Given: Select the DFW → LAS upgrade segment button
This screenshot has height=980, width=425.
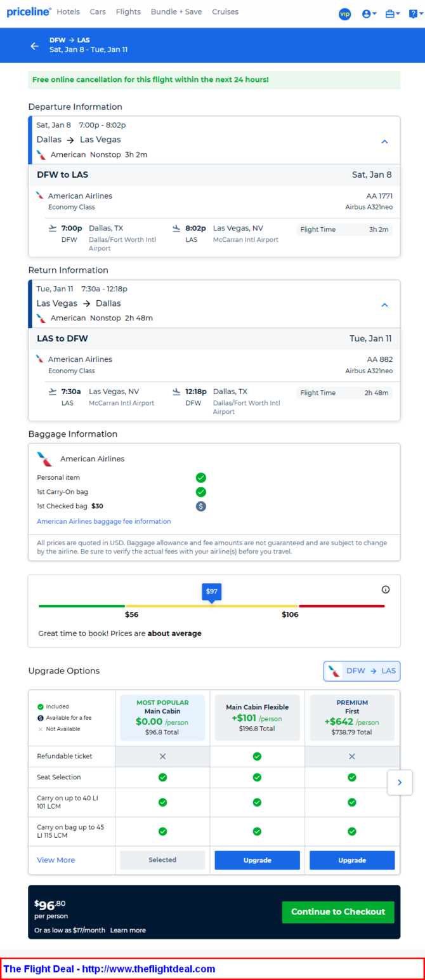Looking at the screenshot, I should [x=362, y=671].
